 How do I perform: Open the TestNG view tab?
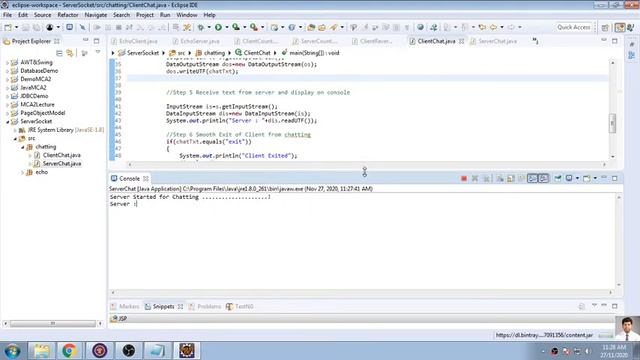pos(240,307)
